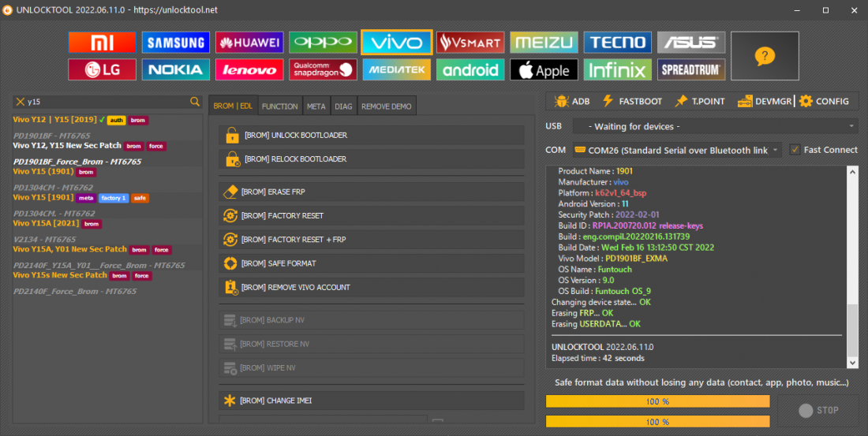Select the Xiaomi MI brand logo
Screen dimensions: 868x436
click(102, 43)
